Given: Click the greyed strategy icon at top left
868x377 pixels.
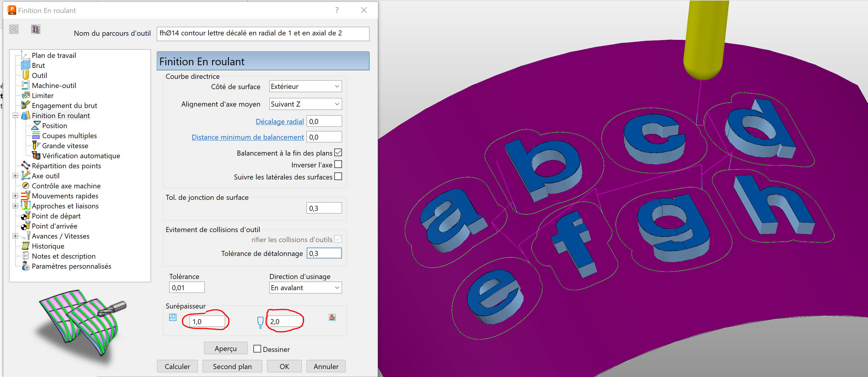Looking at the screenshot, I should coord(14,29).
